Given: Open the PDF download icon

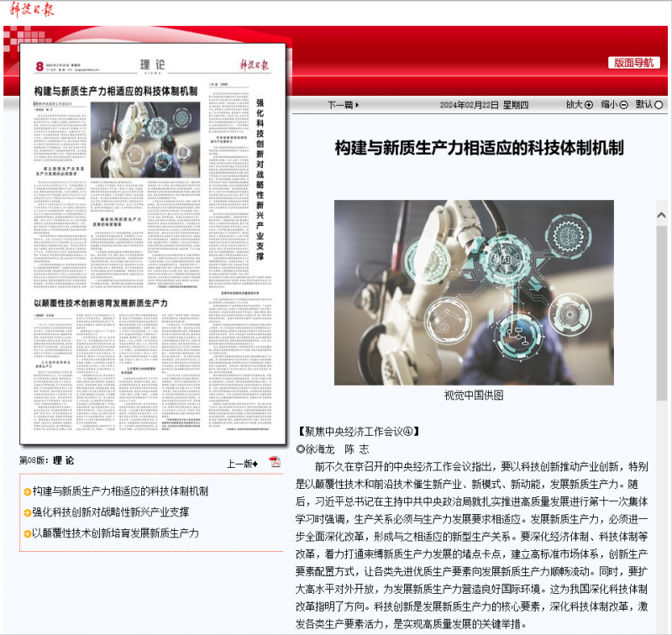Looking at the screenshot, I should click(275, 462).
